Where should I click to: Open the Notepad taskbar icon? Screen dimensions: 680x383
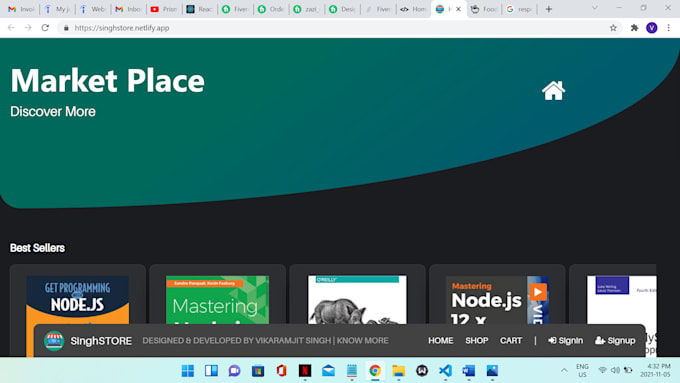click(x=352, y=371)
